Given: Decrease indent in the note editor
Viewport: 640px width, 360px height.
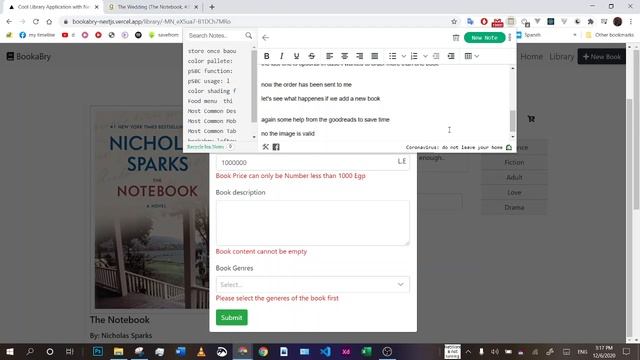Looking at the screenshot, I should (436, 56).
